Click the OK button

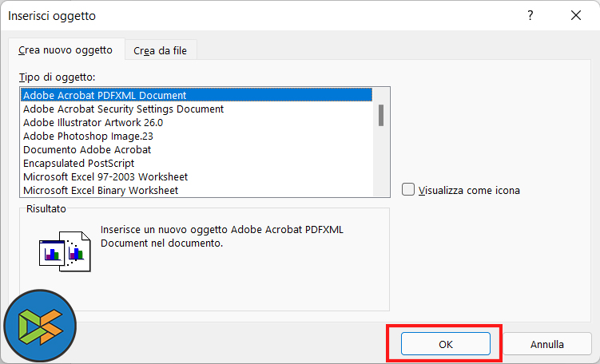(445, 344)
